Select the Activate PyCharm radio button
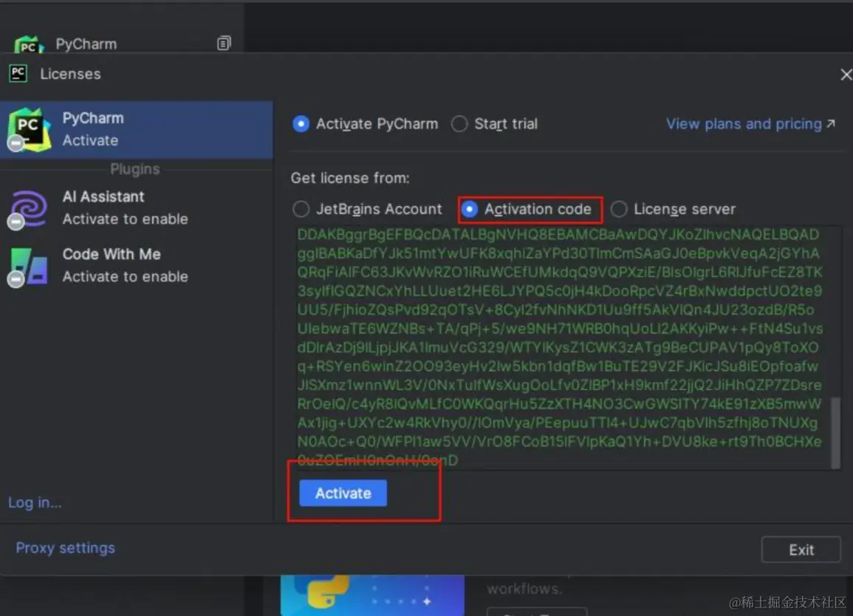This screenshot has width=853, height=616. click(x=301, y=124)
